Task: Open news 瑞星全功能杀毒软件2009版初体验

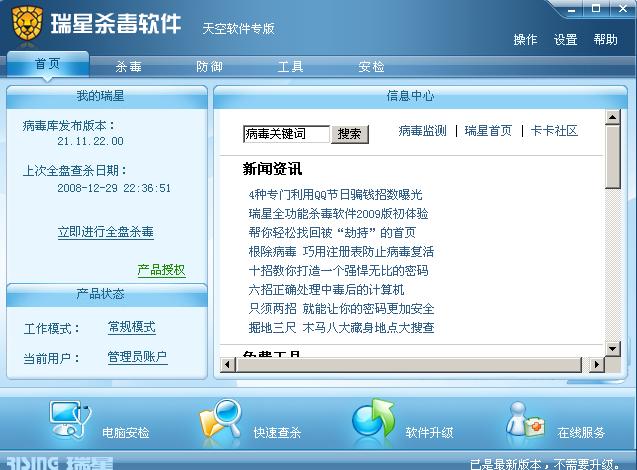Action: pyautogui.click(x=338, y=214)
